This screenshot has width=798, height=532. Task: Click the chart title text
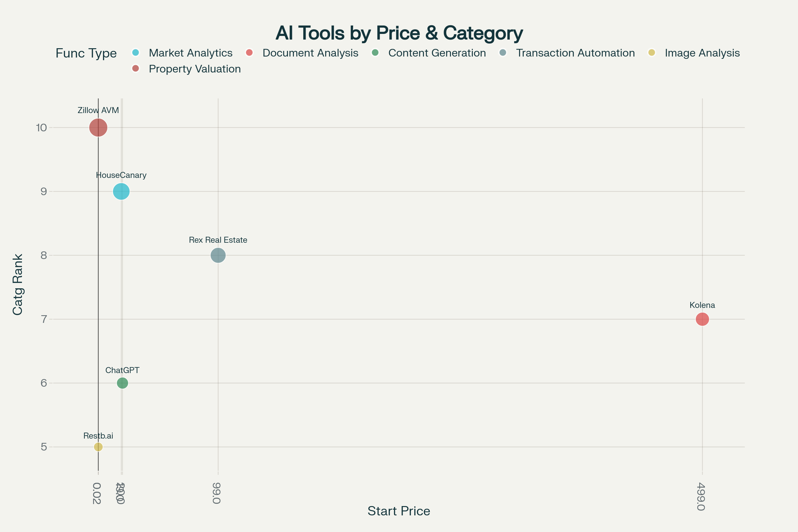click(x=399, y=33)
